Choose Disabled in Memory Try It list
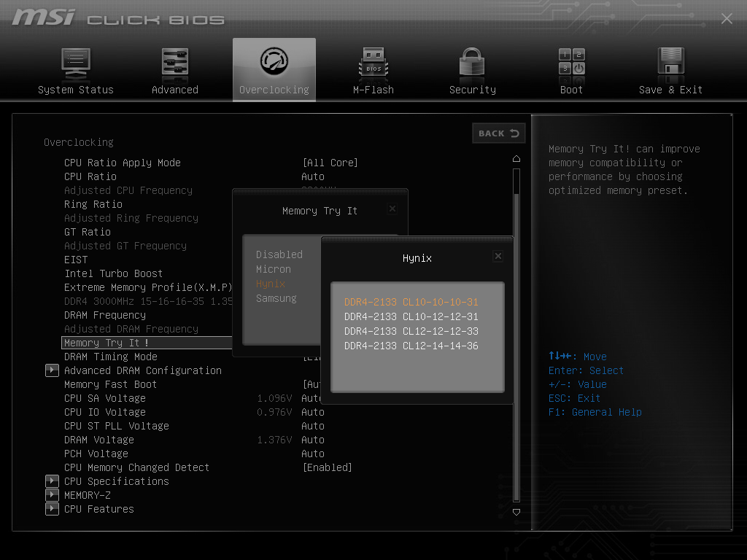The image size is (747, 560). pos(279,254)
